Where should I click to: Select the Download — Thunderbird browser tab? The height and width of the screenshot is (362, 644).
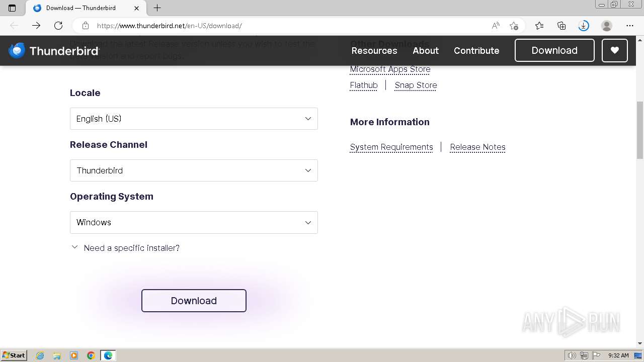coord(86,8)
